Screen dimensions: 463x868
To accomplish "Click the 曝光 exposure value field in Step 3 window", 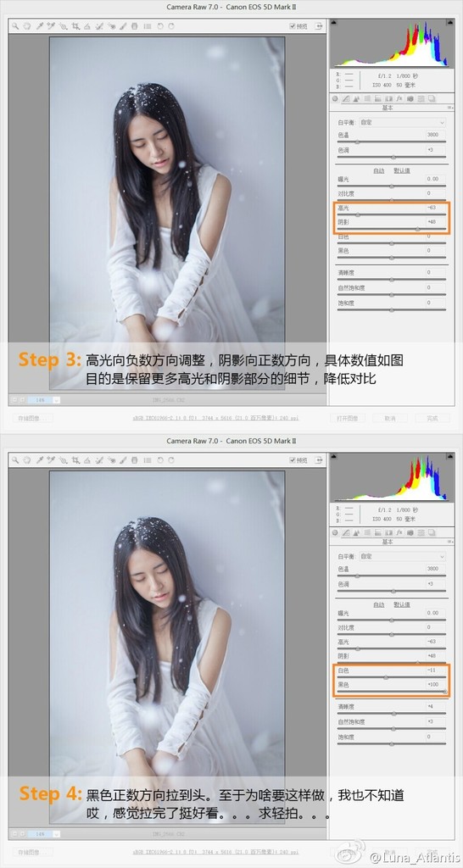I will (435, 179).
